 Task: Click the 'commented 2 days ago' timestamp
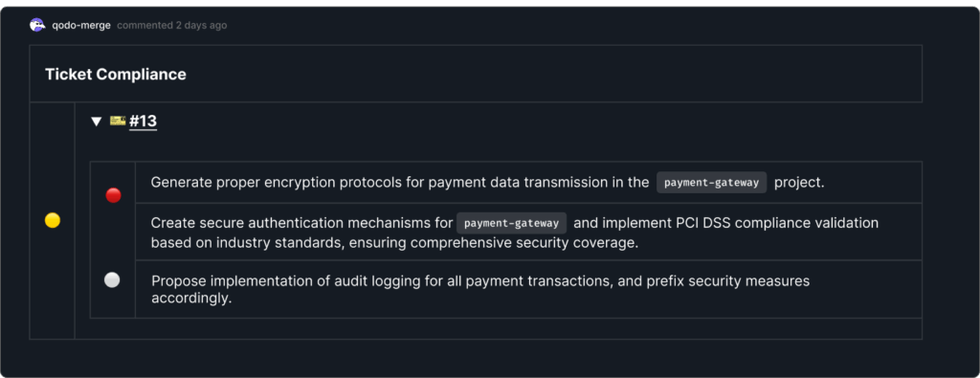coord(172,26)
